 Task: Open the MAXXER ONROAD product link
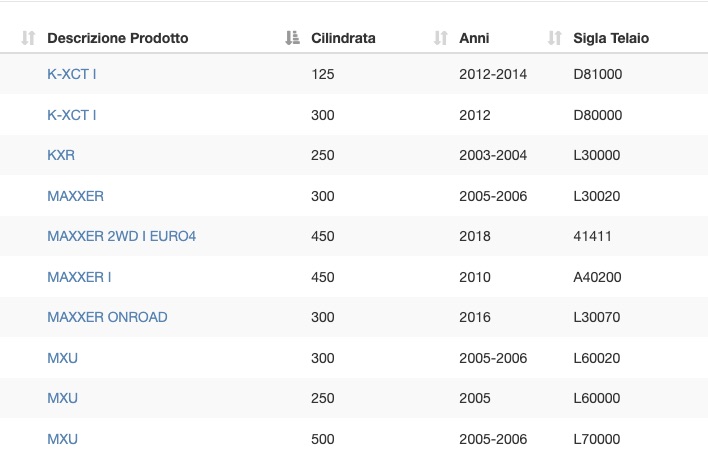(x=107, y=317)
